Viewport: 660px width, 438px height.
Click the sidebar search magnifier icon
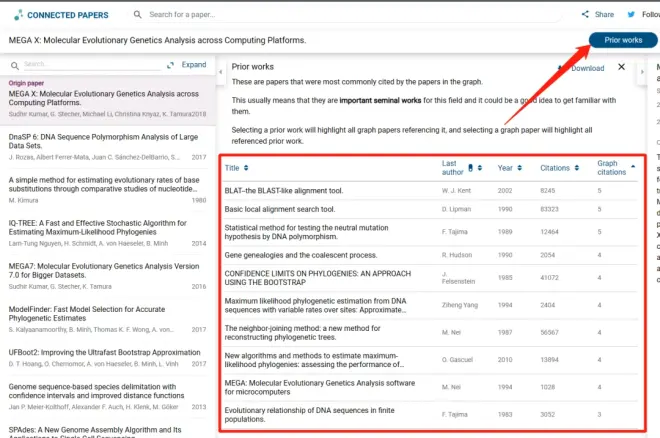point(15,66)
